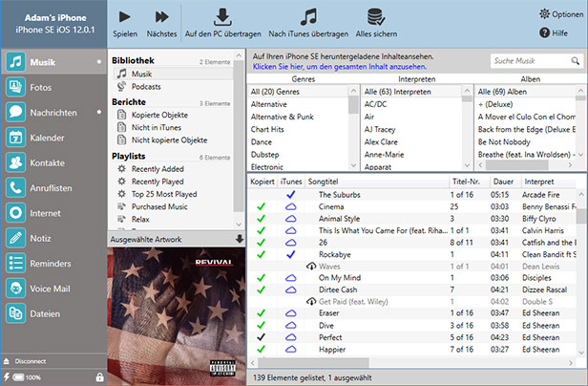Click the Alles sichern database icon
The width and height of the screenshot is (588, 386).
[376, 17]
